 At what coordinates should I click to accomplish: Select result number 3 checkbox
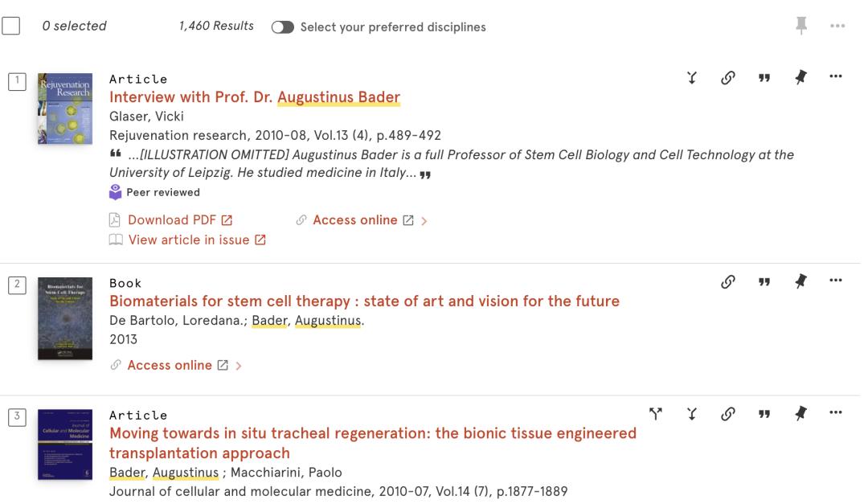pyautogui.click(x=17, y=416)
